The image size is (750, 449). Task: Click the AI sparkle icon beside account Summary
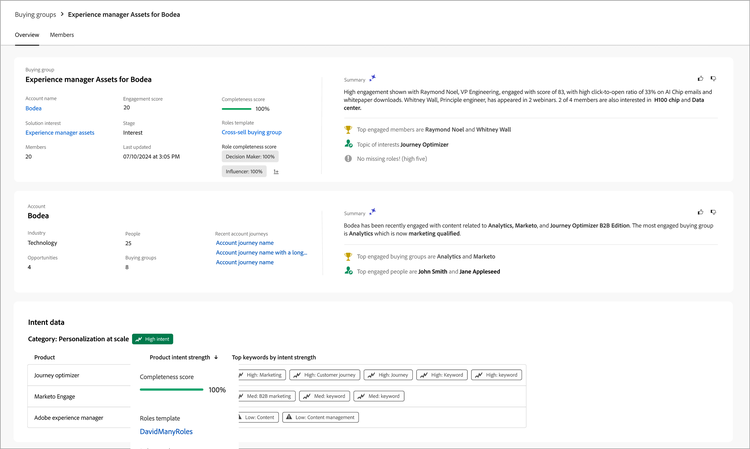pos(373,212)
